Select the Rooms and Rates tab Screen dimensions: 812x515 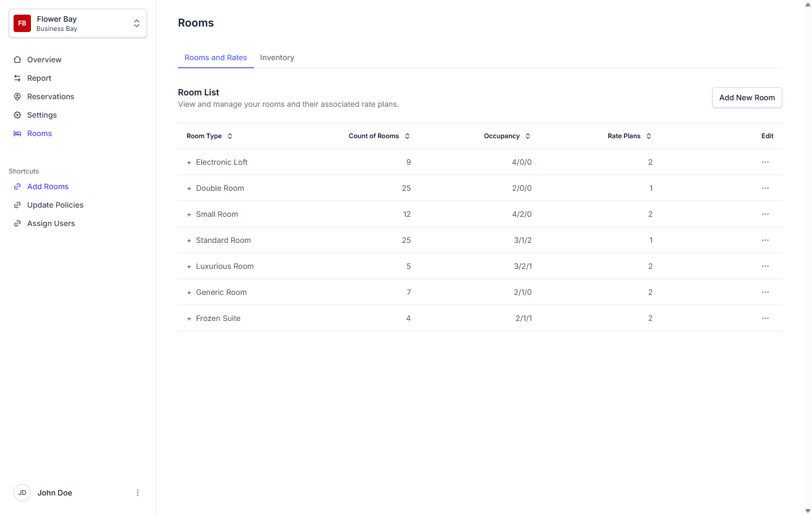click(215, 57)
